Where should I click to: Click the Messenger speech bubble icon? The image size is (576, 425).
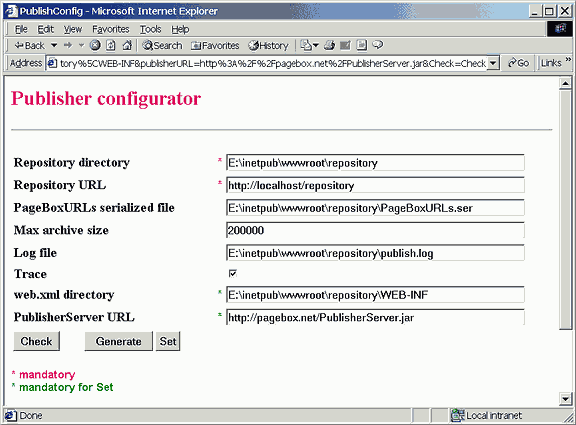(x=377, y=45)
